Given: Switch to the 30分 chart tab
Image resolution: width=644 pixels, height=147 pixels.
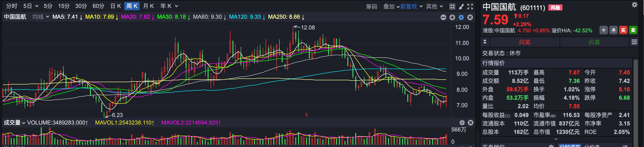Looking at the screenshot, I should [x=81, y=6].
